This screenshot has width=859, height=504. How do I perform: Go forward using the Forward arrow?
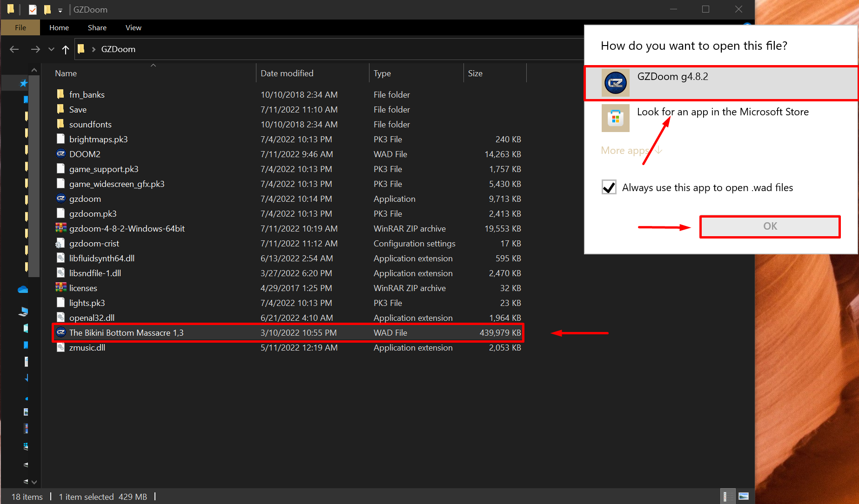pos(35,49)
